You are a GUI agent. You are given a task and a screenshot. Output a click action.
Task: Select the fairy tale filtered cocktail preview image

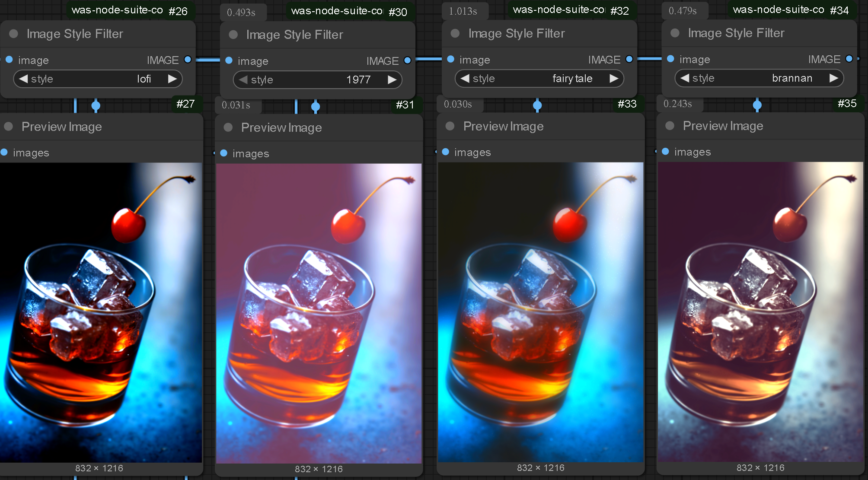pos(540,312)
